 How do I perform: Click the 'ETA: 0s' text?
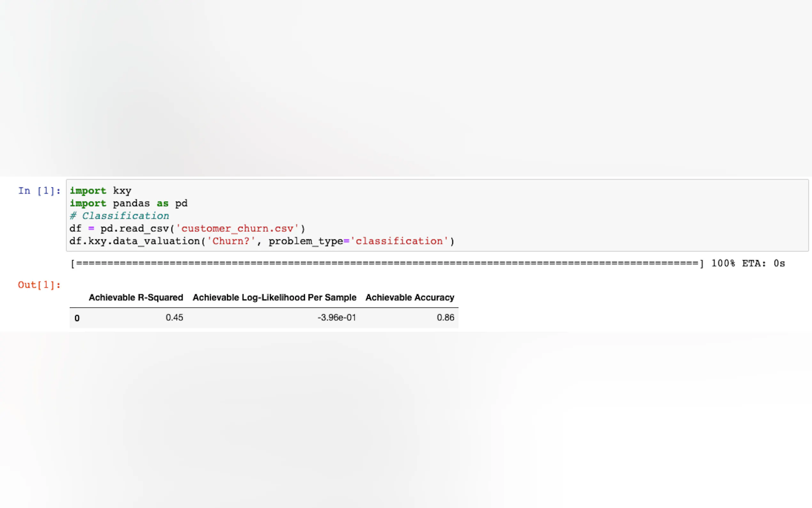tap(763, 263)
